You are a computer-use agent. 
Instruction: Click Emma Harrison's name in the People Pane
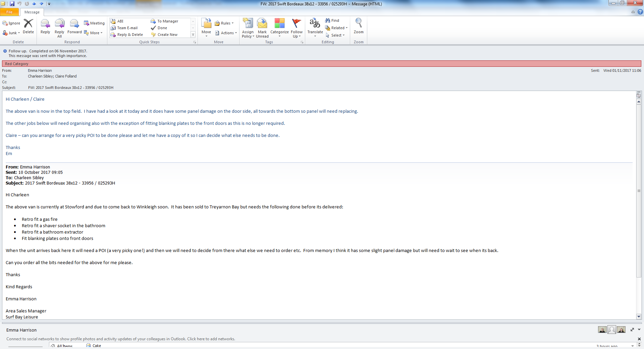coord(21,330)
